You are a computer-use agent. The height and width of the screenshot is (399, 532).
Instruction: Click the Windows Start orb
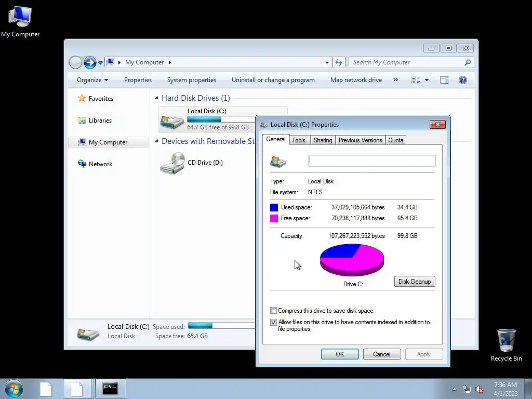tap(14, 389)
